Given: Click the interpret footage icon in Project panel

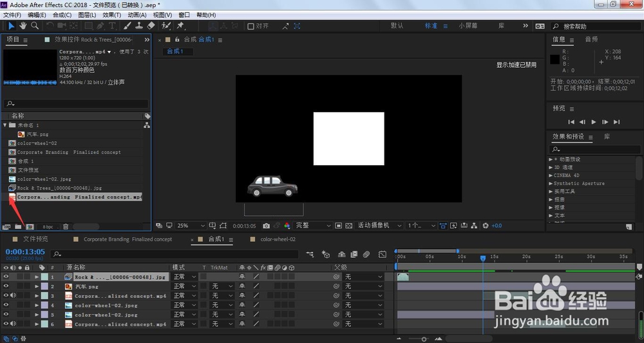Looking at the screenshot, I should (x=6, y=226).
